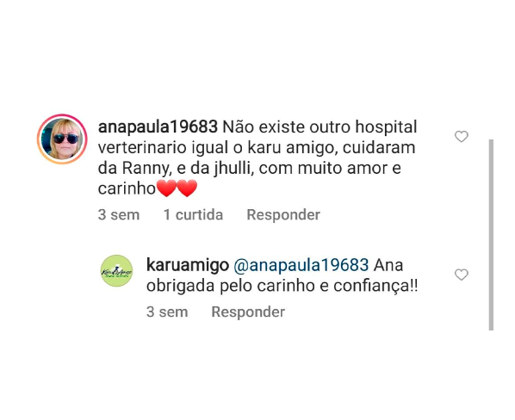Follow the @anapaula19683 mention link
515x420 pixels.
[x=301, y=265]
